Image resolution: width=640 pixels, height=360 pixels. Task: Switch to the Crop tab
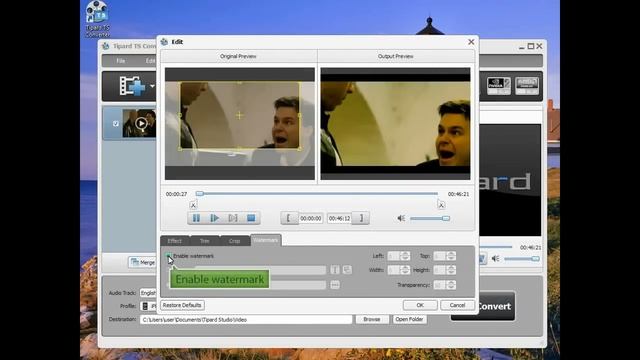(234, 241)
